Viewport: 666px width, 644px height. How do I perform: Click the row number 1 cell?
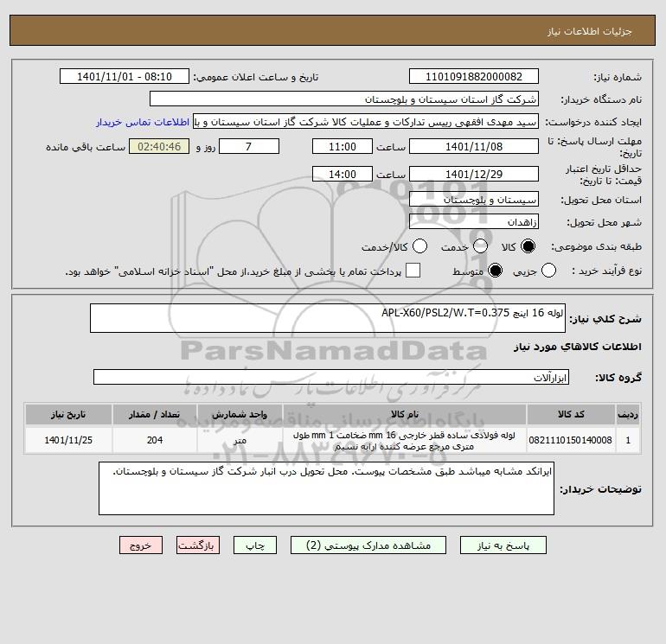628,440
